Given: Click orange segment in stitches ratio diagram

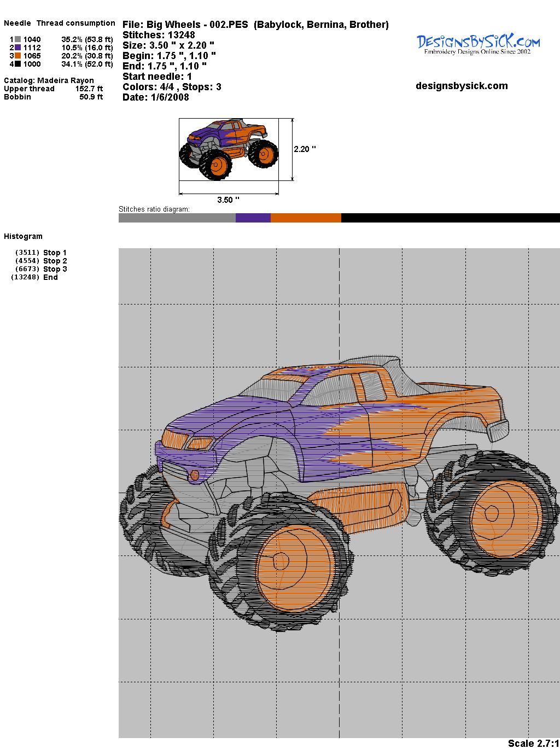Looking at the screenshot, I should [306, 218].
